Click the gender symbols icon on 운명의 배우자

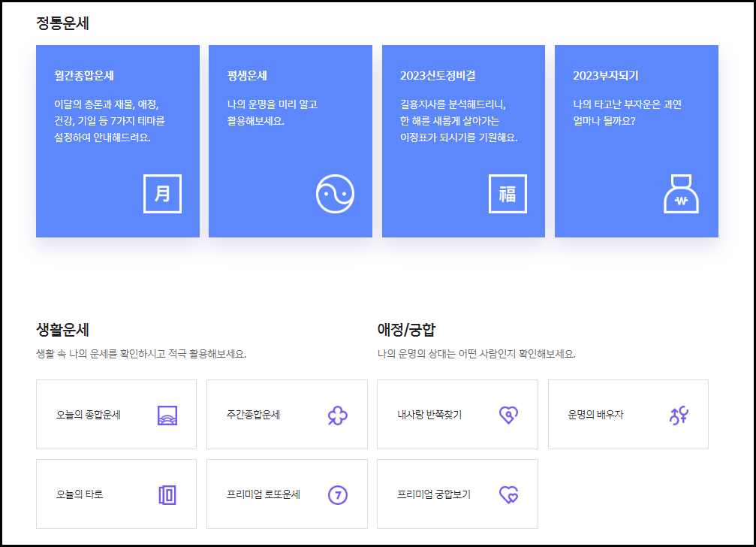point(680,414)
